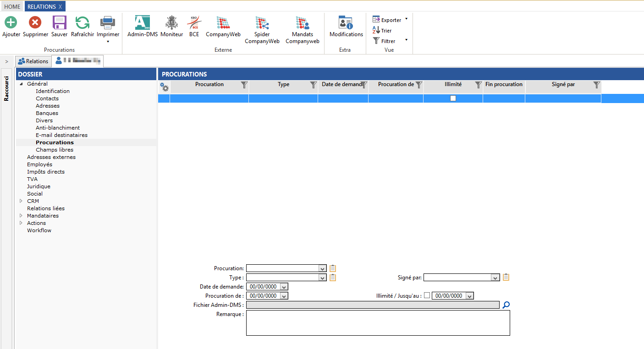Click the red Supprimer icon
Viewport: 644px width, 349px height.
coord(35,22)
